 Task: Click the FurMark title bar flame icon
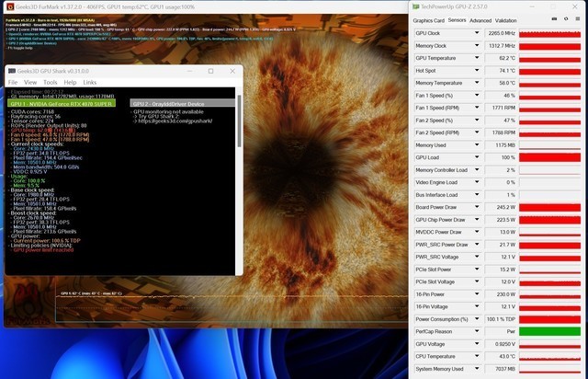click(6, 6)
